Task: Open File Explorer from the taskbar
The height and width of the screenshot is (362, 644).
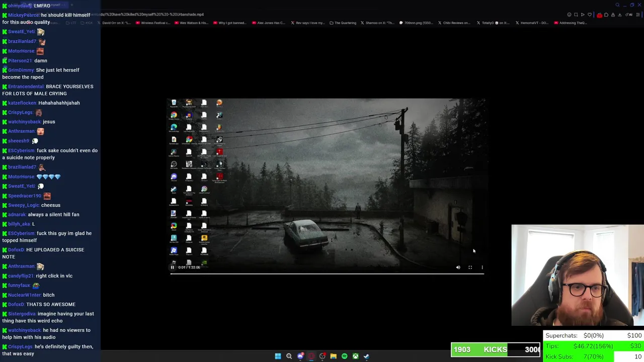Action: pos(333,356)
